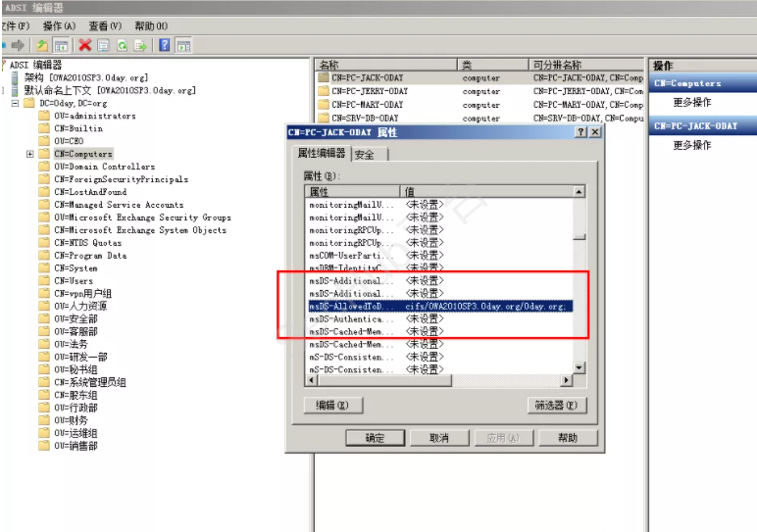Switch to the 安全 tab
Image resolution: width=757 pixels, height=532 pixels.
(x=367, y=155)
